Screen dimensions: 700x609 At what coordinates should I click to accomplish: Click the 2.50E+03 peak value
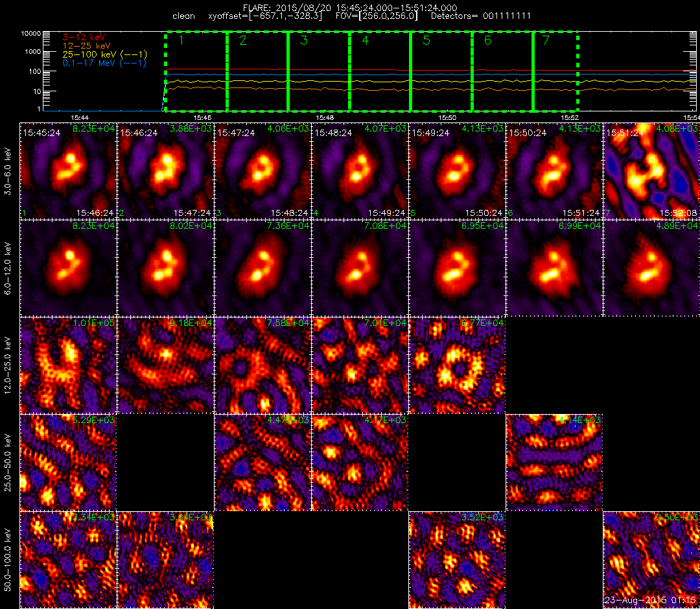(677, 517)
